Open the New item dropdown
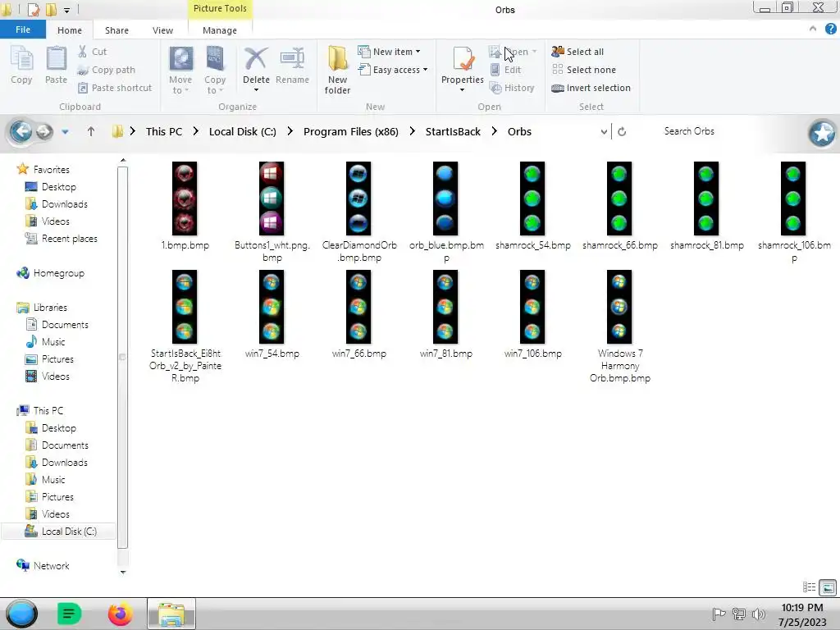This screenshot has width=840, height=630. pyautogui.click(x=389, y=52)
